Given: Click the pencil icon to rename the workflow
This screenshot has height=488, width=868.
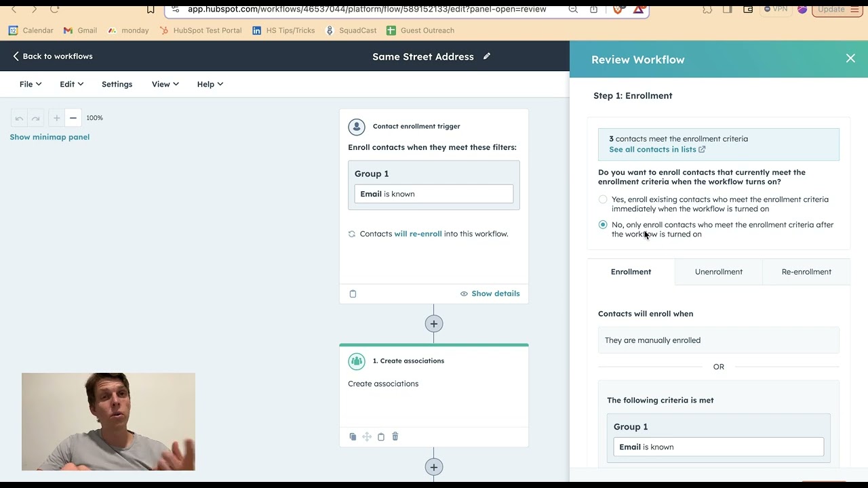Looking at the screenshot, I should [487, 56].
